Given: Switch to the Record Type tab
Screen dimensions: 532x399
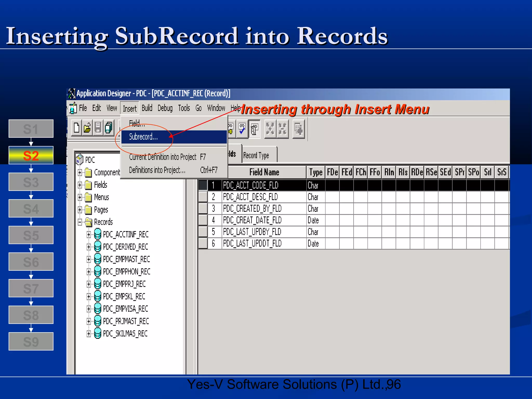Looking at the screenshot, I should [259, 155].
